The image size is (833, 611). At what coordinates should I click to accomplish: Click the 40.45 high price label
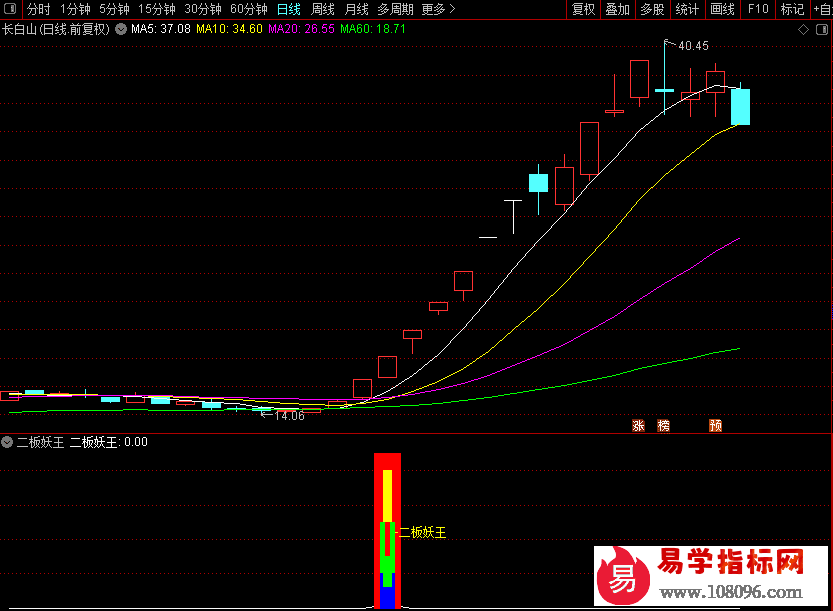[693, 46]
